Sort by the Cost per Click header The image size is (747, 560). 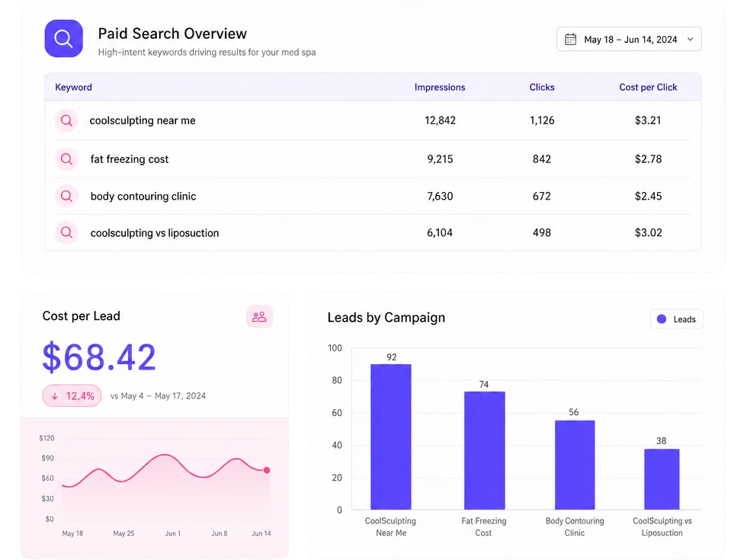coord(648,87)
